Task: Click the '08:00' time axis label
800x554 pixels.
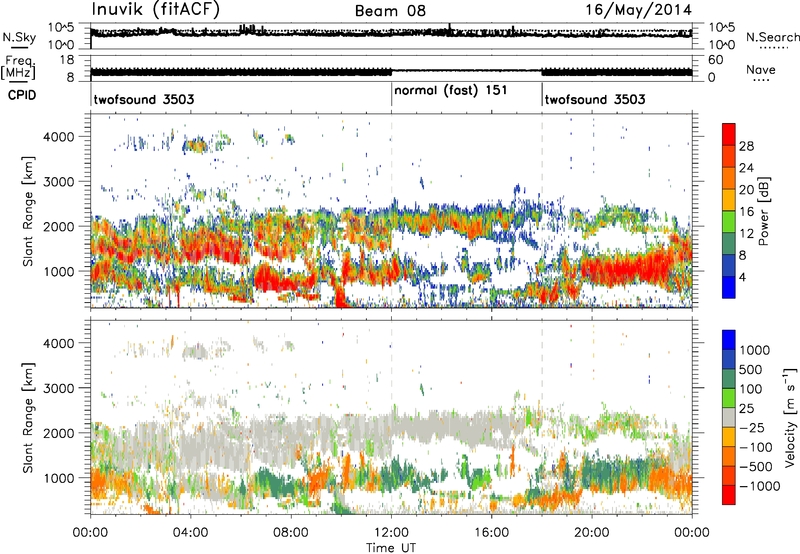Action: tap(291, 533)
